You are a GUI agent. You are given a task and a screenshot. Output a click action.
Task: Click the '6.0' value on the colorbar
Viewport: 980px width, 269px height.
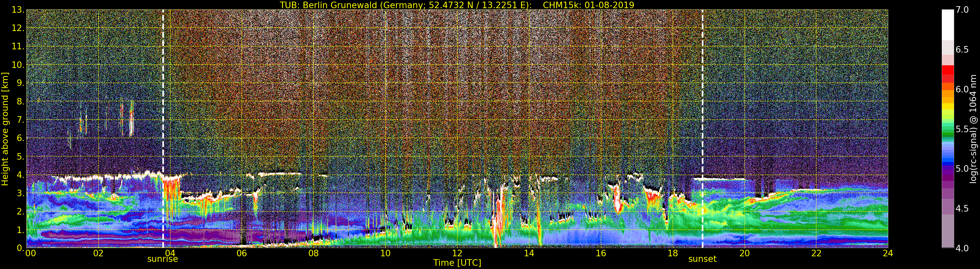click(x=962, y=89)
